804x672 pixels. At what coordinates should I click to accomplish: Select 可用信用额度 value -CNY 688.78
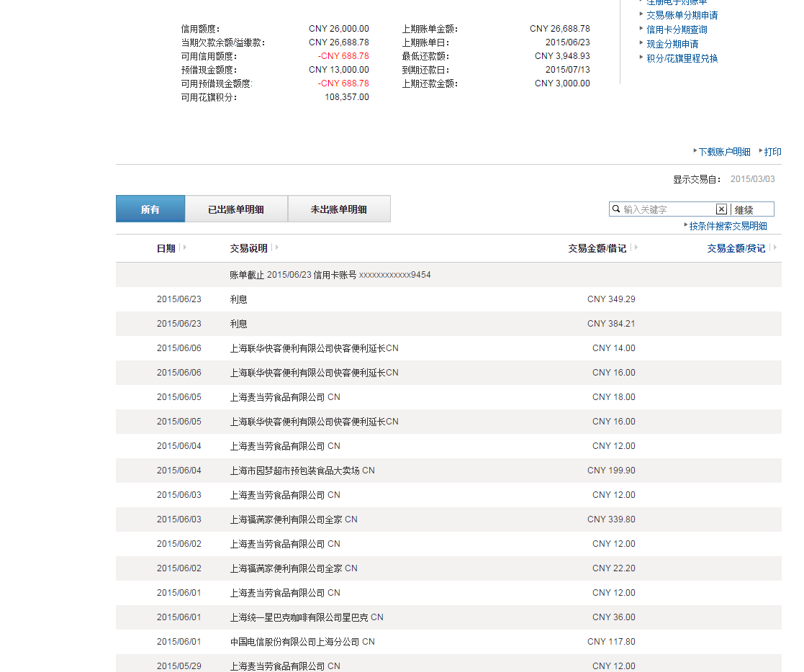point(343,56)
